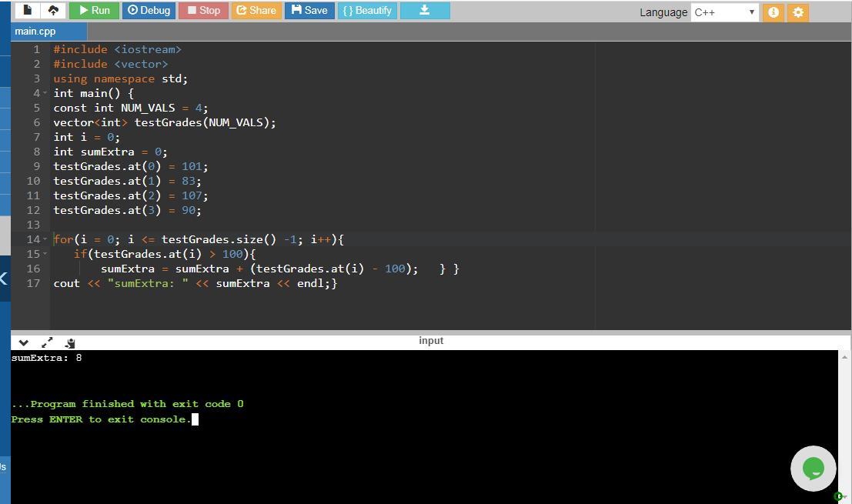Screen dimensions: 852x504
Task: Click the Stop button
Action: (204, 10)
